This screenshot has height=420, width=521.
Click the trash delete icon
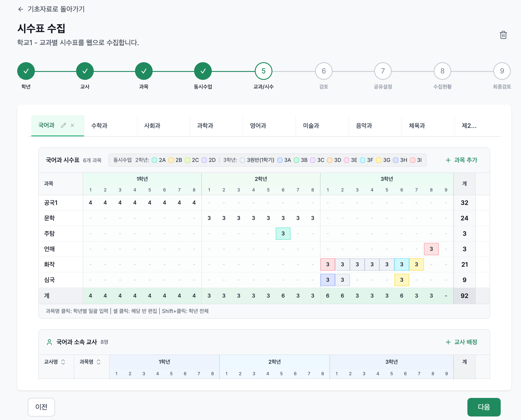(503, 35)
